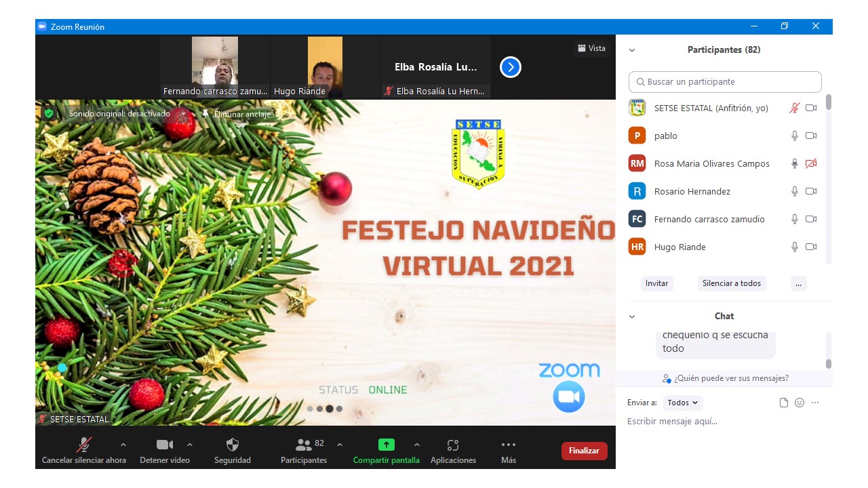Click SETSE ESTATAL avatar in list

(637, 108)
